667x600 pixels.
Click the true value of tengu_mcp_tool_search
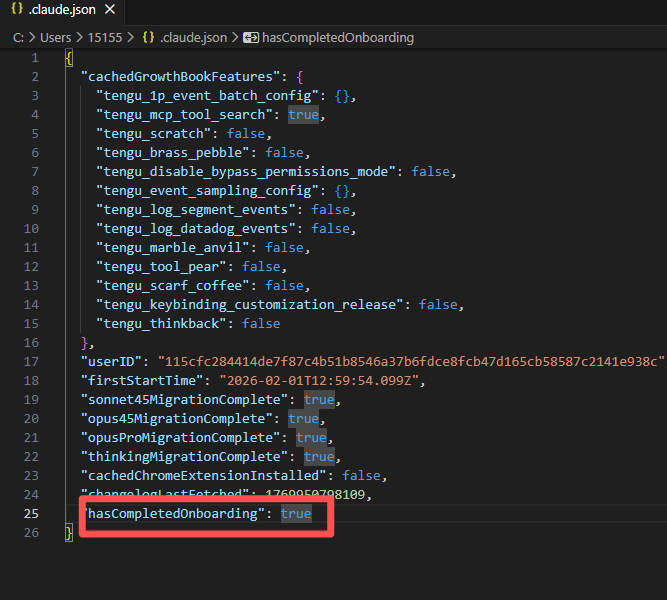pos(303,115)
